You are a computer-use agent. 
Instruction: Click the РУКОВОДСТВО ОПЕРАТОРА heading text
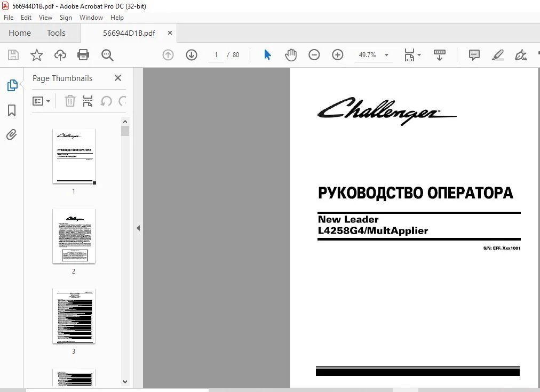(x=415, y=194)
